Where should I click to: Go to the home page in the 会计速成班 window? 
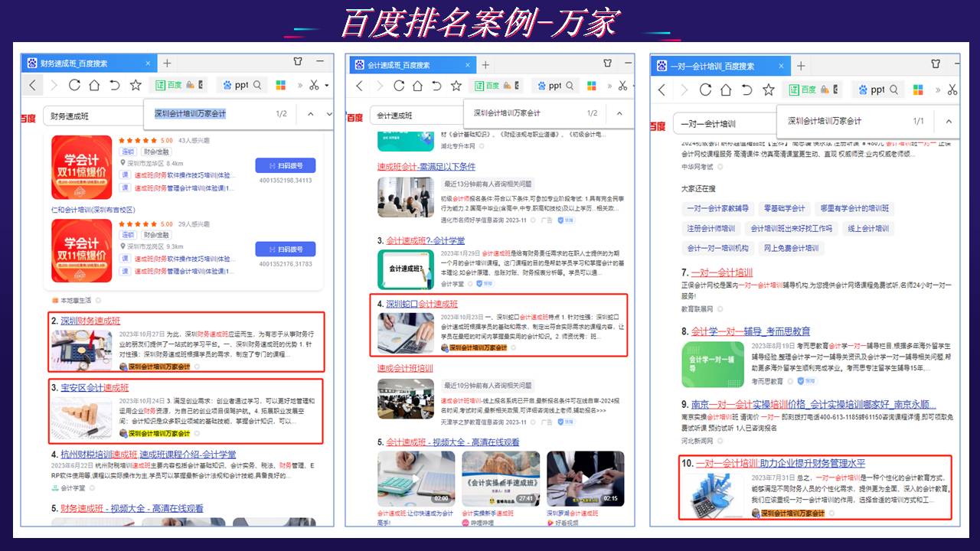pyautogui.click(x=418, y=86)
